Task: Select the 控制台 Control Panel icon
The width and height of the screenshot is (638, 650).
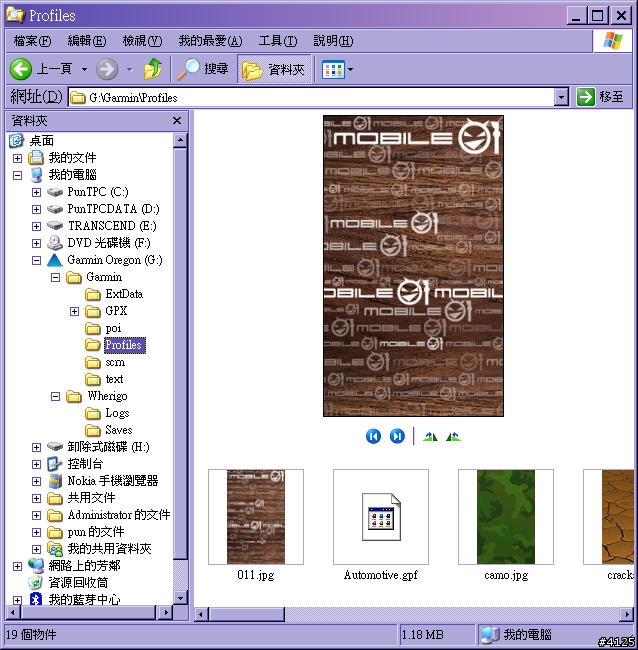Action: tap(55, 464)
